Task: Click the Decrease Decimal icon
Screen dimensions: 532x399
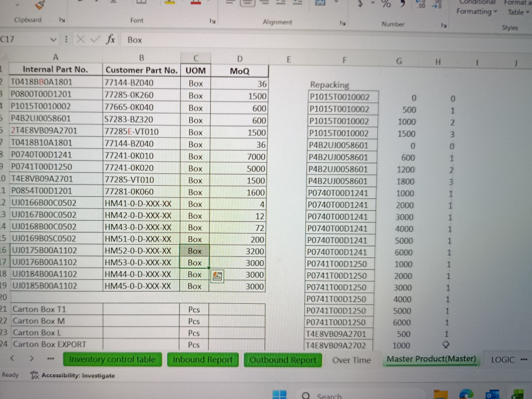Action: pos(437,4)
